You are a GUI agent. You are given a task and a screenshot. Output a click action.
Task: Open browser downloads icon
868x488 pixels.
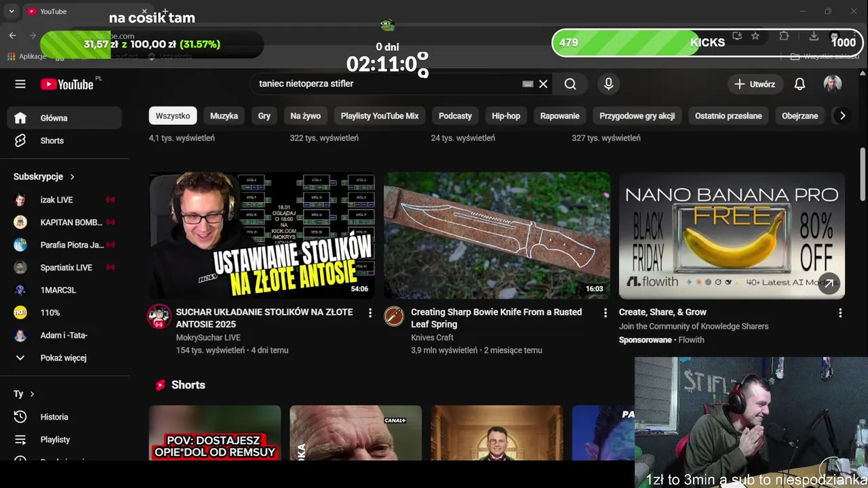(814, 36)
